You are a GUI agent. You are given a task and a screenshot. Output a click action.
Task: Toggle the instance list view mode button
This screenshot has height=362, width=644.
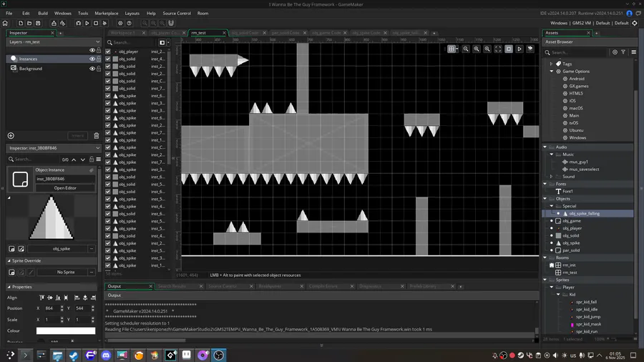coord(162,43)
